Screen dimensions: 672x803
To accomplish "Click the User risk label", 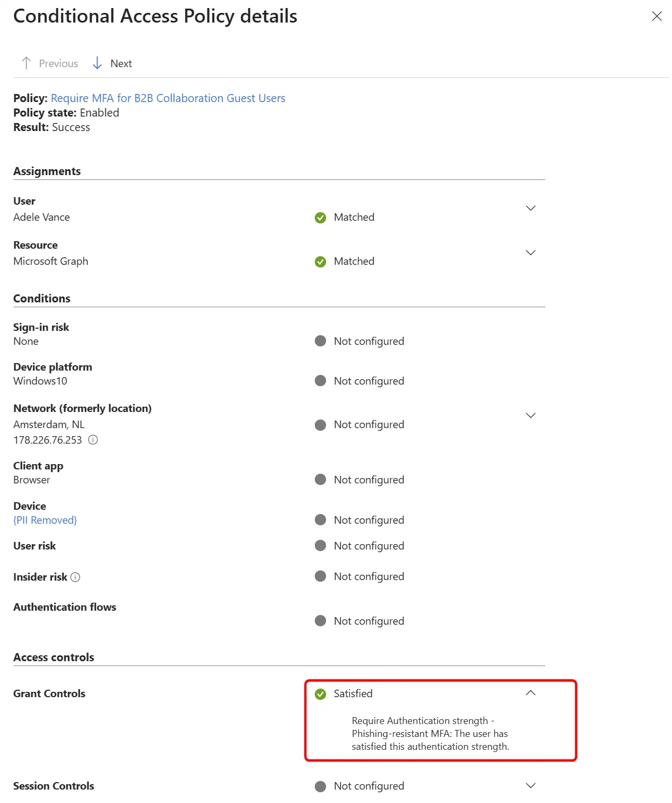I will coord(34,546).
